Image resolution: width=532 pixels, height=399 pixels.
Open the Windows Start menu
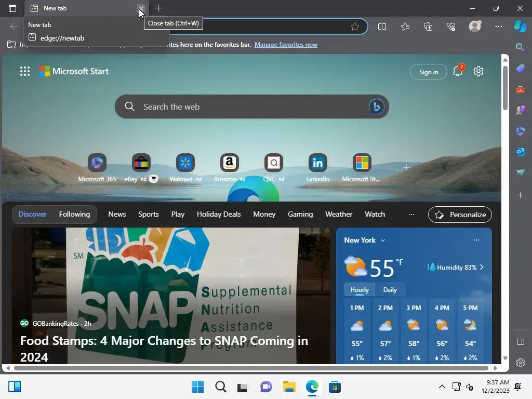[x=197, y=387]
